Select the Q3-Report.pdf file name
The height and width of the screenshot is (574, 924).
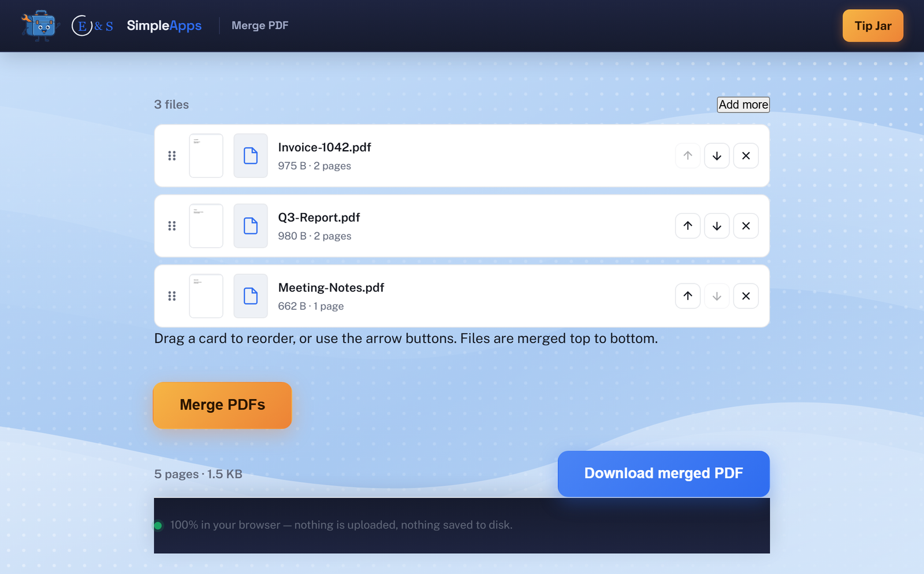coord(319,218)
